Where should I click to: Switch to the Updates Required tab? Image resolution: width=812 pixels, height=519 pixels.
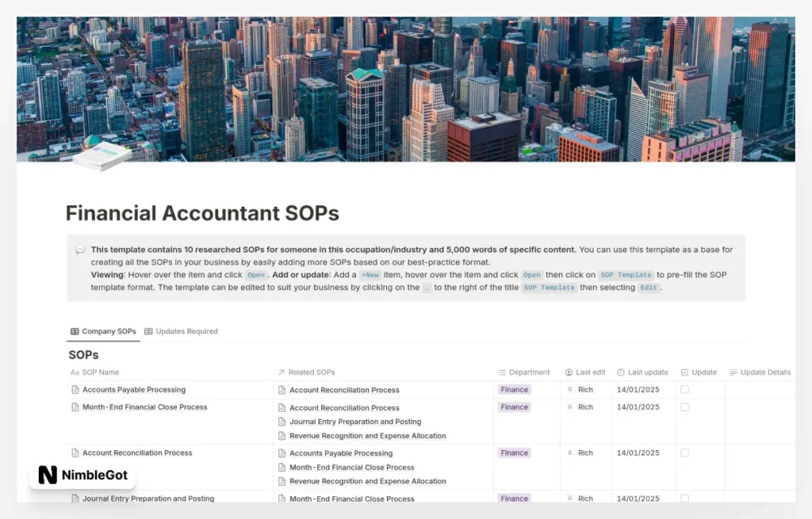(x=182, y=331)
